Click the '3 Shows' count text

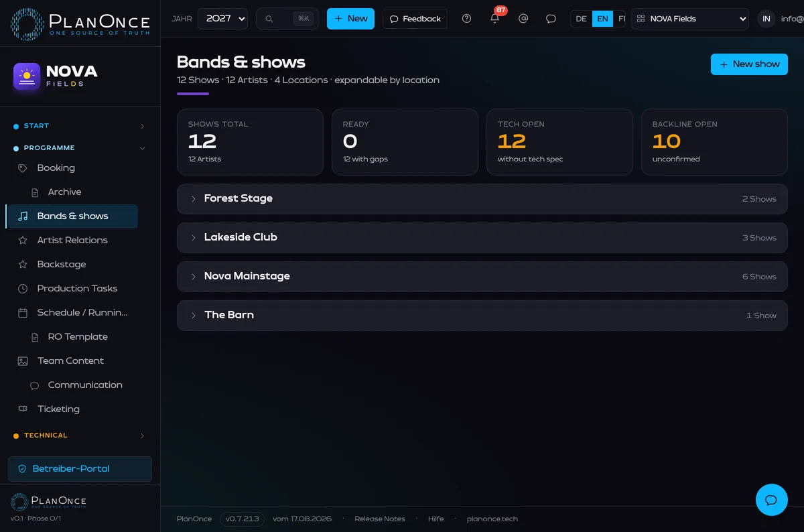tap(759, 238)
